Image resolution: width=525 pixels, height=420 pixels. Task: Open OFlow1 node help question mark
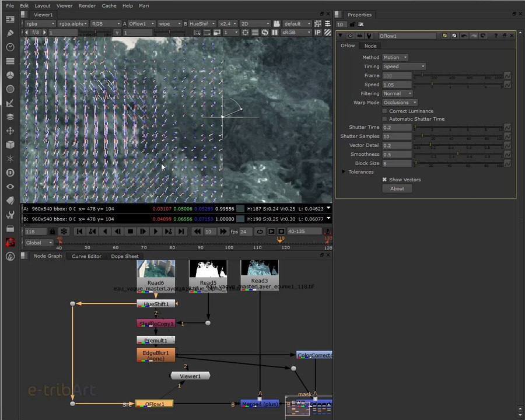point(496,36)
